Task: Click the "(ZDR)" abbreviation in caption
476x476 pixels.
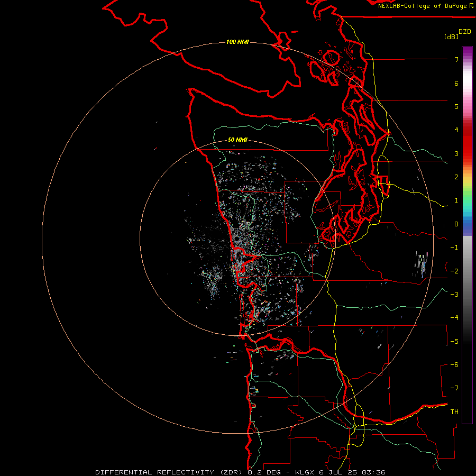Action: point(231,472)
